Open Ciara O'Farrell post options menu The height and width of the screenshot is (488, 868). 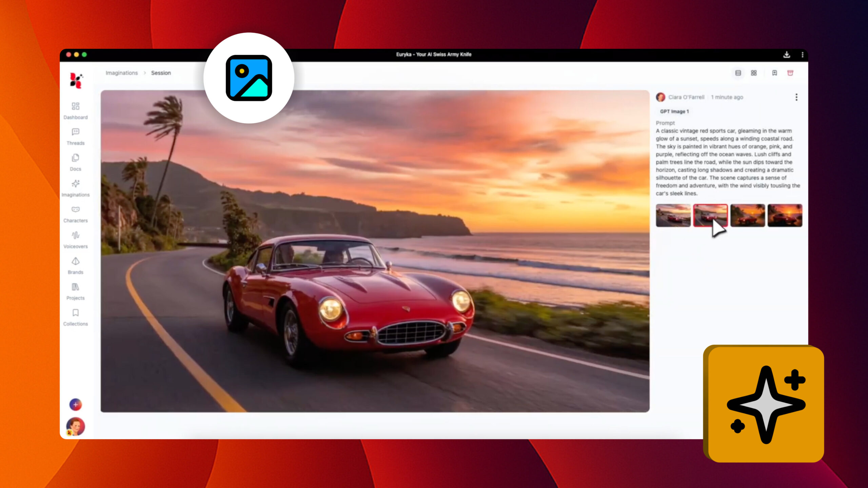[796, 97]
